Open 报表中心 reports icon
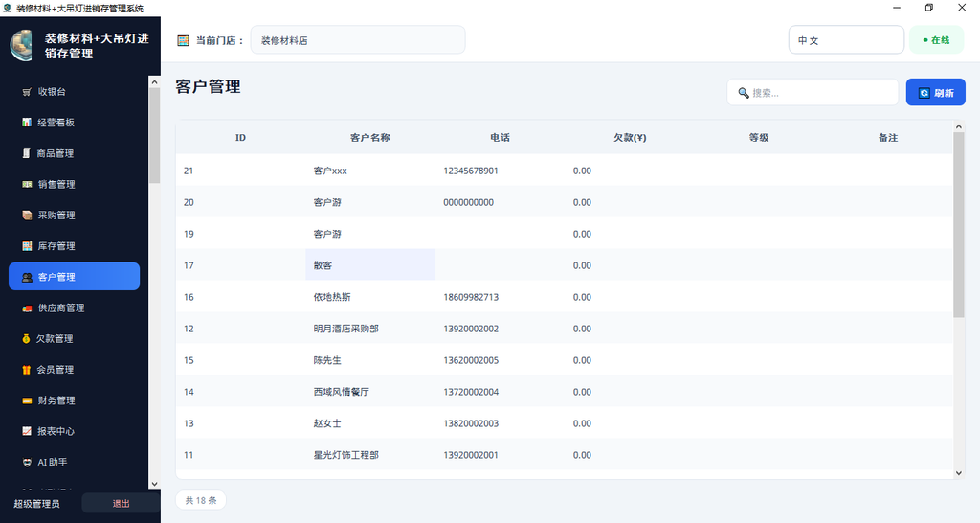This screenshot has width=980, height=523. click(x=27, y=431)
